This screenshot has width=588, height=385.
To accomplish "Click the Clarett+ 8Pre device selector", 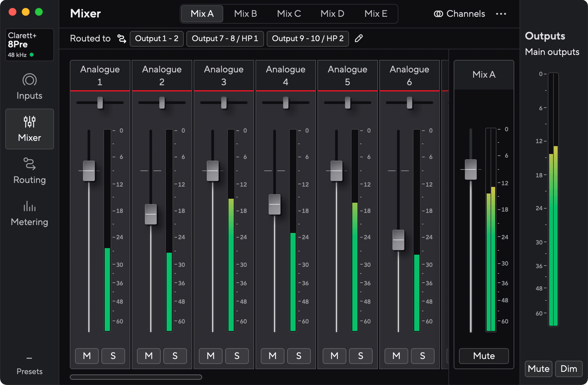I will pos(30,45).
